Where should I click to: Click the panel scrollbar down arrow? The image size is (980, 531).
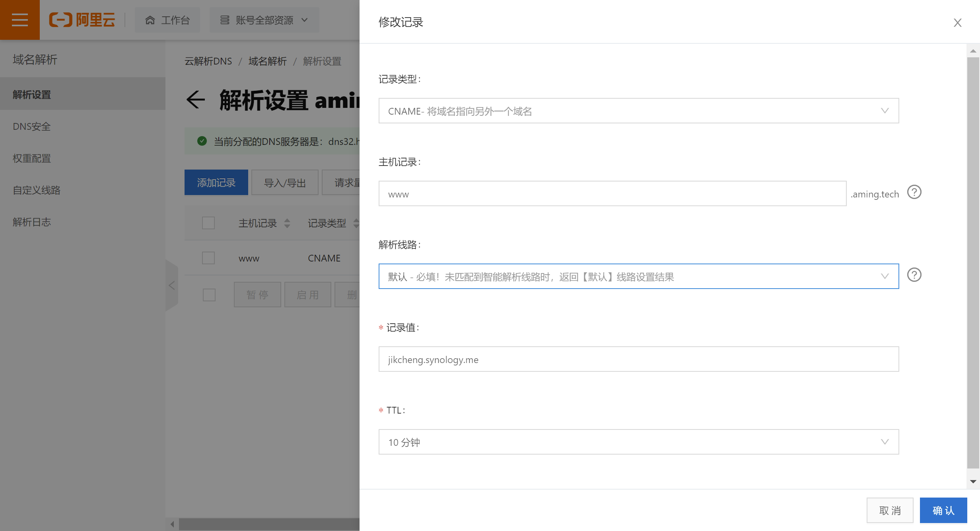point(973,482)
